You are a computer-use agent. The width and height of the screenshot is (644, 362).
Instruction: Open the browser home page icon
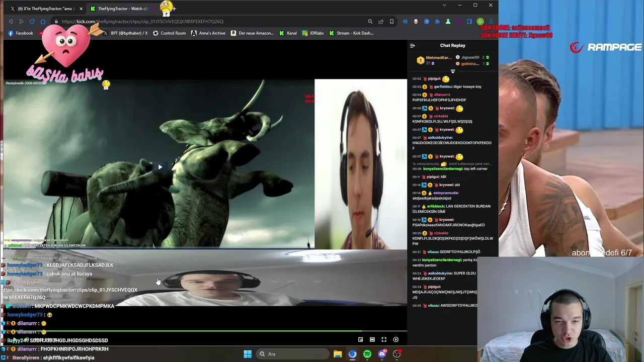pyautogui.click(x=43, y=22)
